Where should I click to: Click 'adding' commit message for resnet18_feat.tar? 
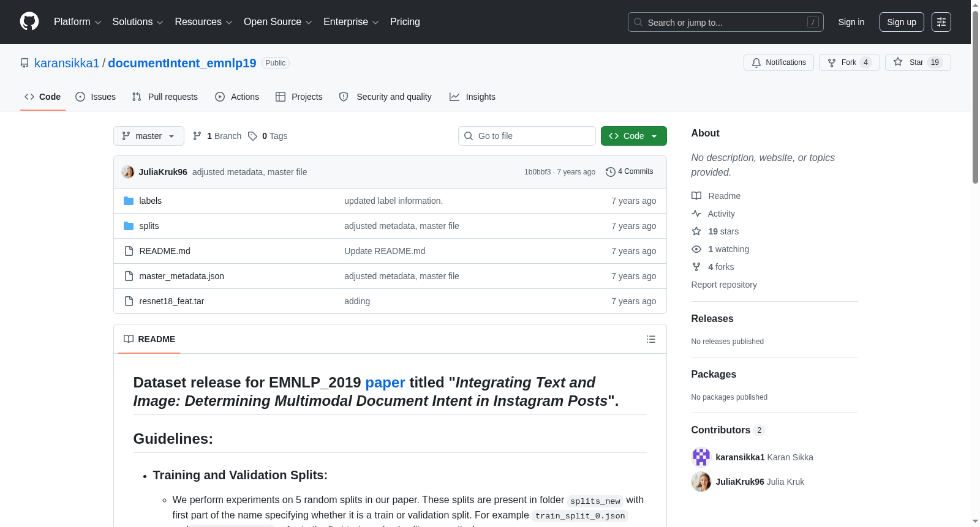point(357,301)
